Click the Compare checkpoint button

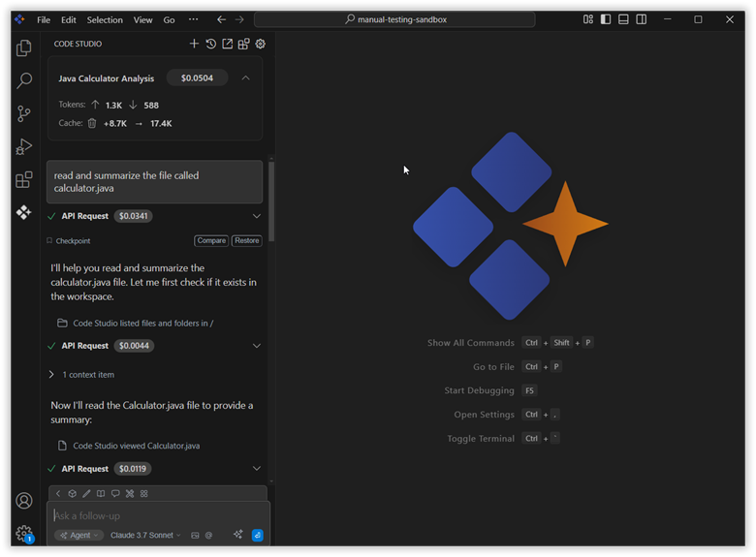click(211, 241)
